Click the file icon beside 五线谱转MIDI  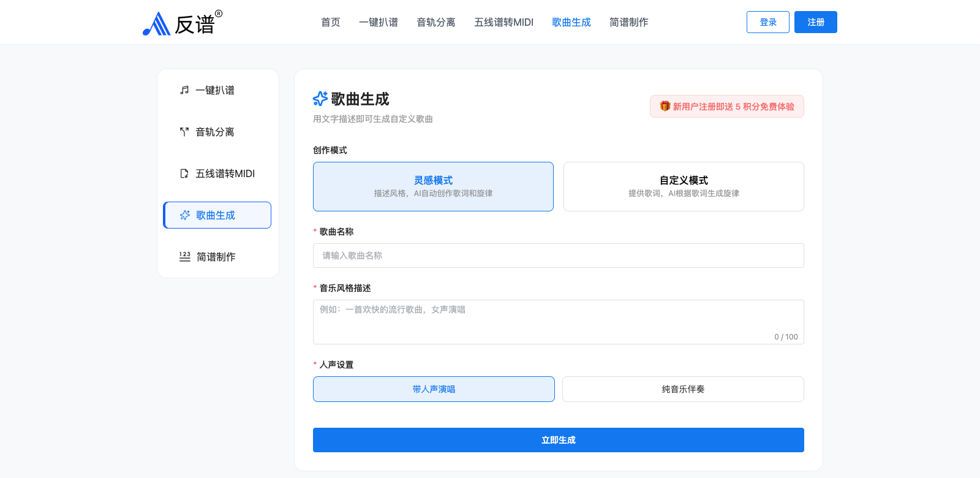(x=184, y=173)
